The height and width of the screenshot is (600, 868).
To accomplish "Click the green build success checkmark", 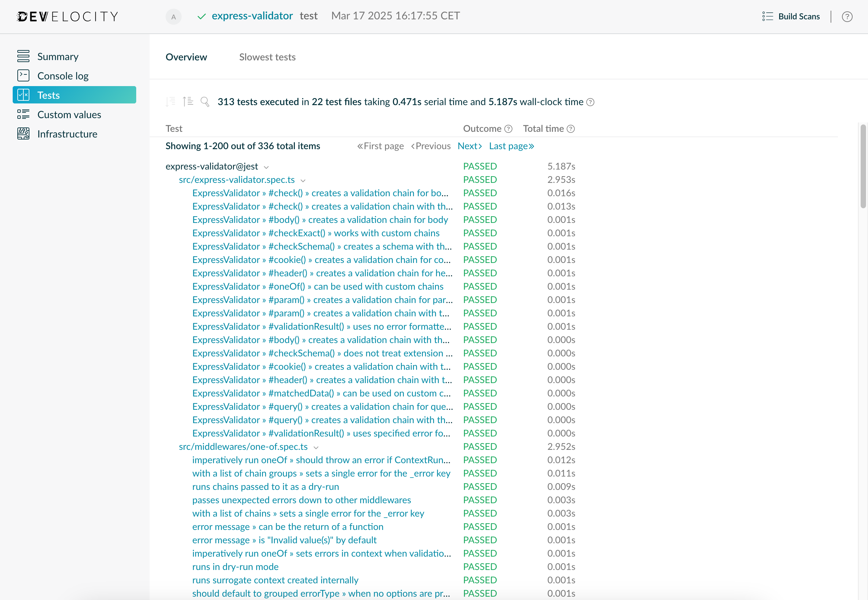I will (202, 16).
